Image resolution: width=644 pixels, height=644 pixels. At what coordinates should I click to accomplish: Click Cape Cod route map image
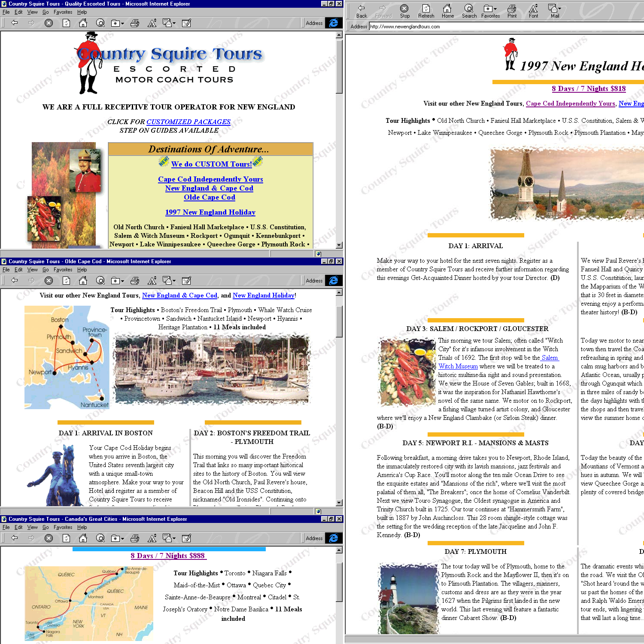tap(67, 357)
